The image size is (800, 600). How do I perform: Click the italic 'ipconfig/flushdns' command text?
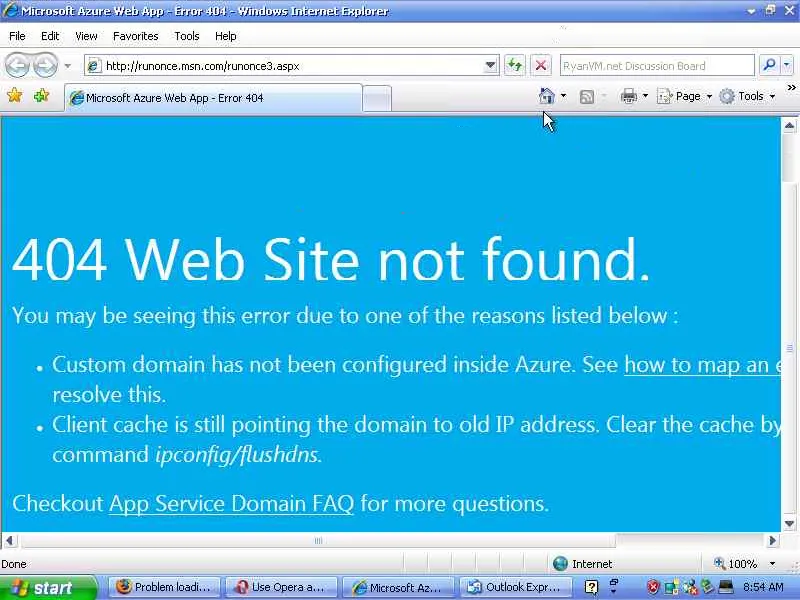[x=237, y=455]
